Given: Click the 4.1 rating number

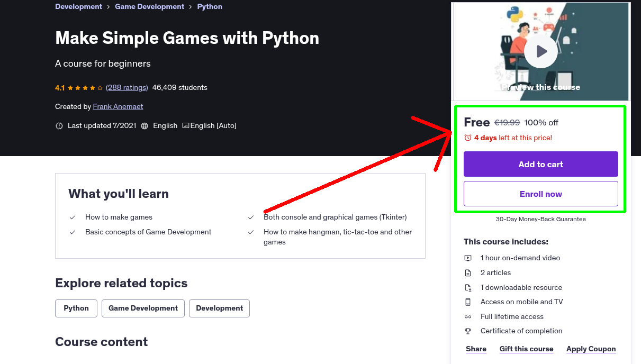Looking at the screenshot, I should pos(60,88).
